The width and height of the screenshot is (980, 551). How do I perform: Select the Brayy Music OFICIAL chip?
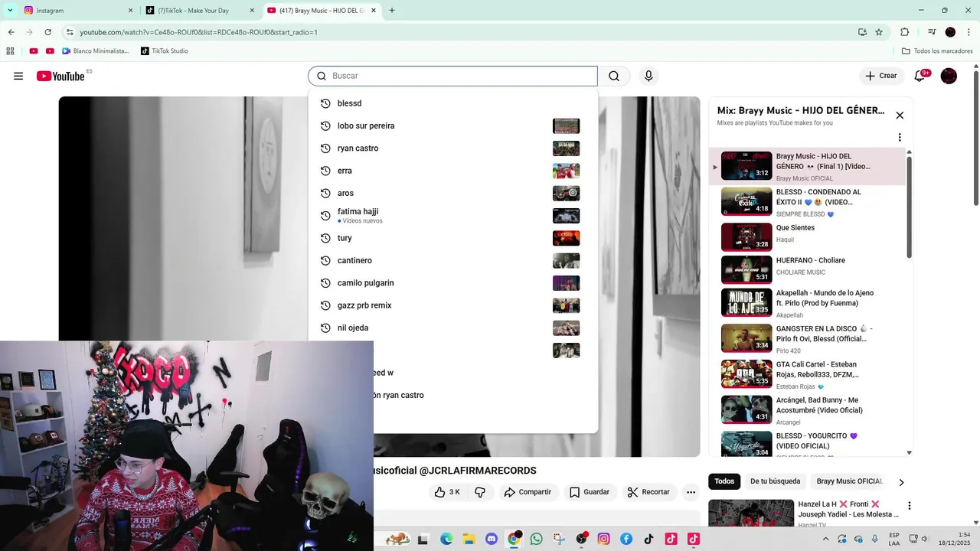[849, 481]
